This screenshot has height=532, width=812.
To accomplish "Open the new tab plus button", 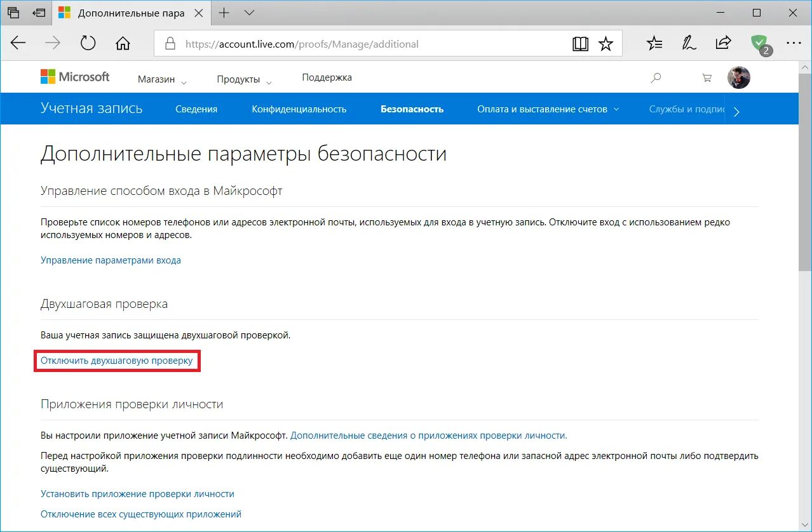I will pos(223,13).
